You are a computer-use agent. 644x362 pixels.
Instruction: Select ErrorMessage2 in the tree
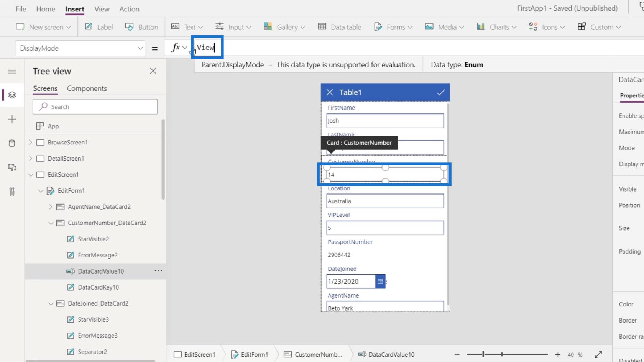click(x=97, y=255)
